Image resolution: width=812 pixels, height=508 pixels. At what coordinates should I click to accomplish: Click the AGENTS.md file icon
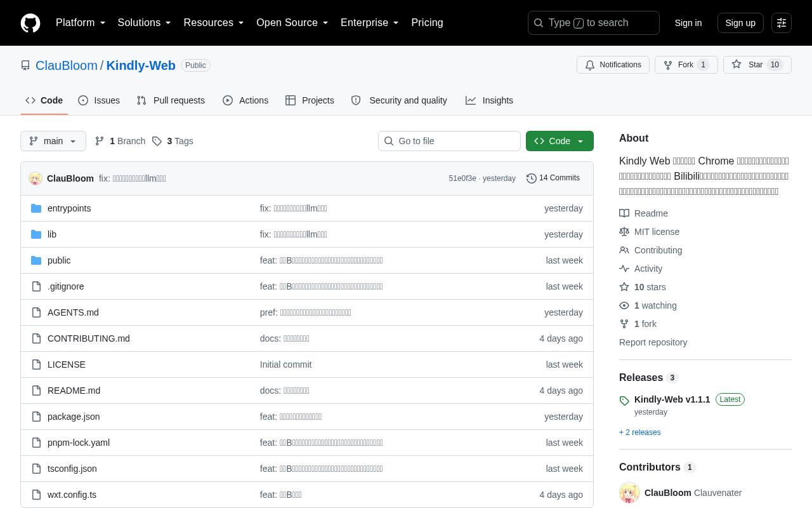pyautogui.click(x=36, y=312)
